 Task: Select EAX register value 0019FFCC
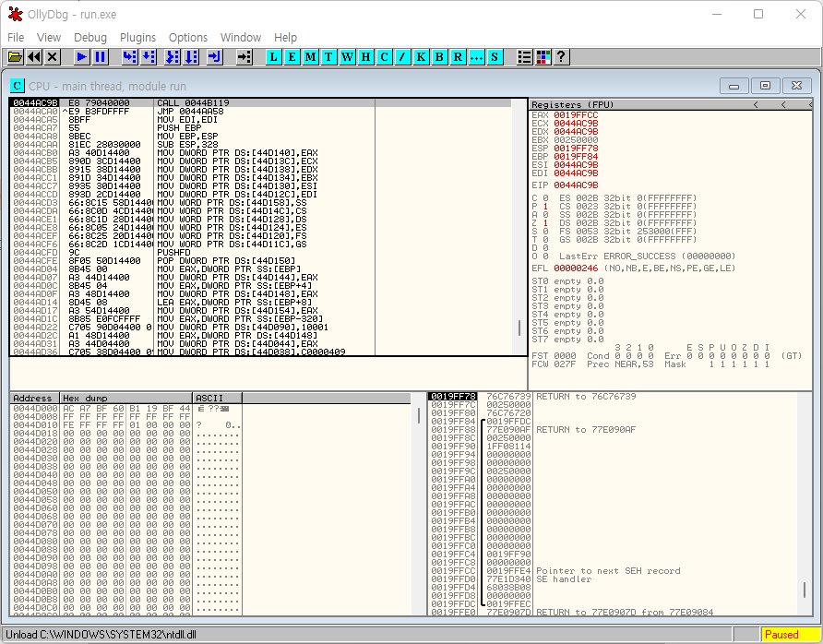point(576,115)
